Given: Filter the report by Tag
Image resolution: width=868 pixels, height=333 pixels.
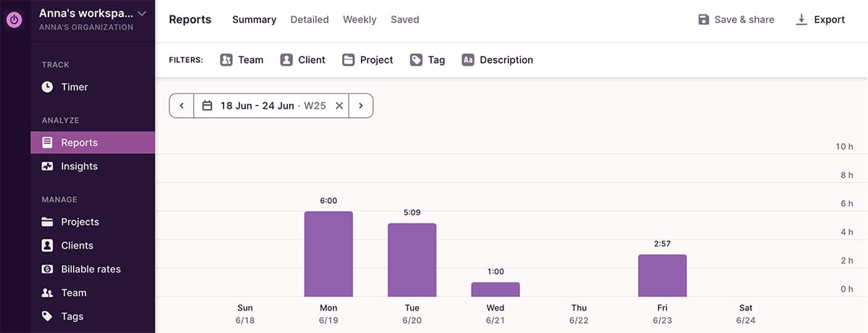Looking at the screenshot, I should 427,60.
